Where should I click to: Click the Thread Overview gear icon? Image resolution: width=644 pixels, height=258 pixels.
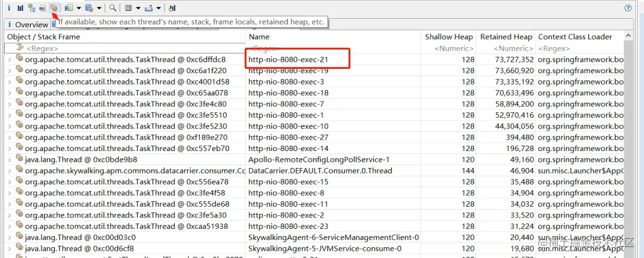point(53,8)
